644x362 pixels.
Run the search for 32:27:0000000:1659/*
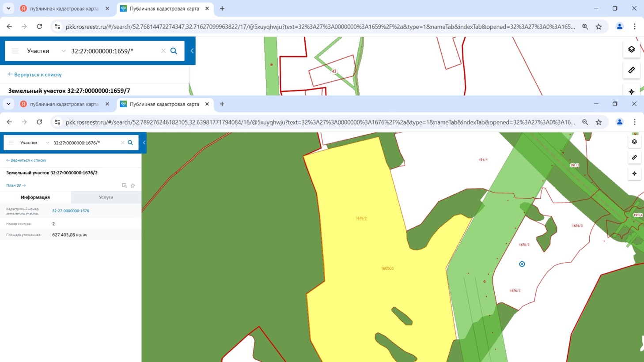pos(174,51)
